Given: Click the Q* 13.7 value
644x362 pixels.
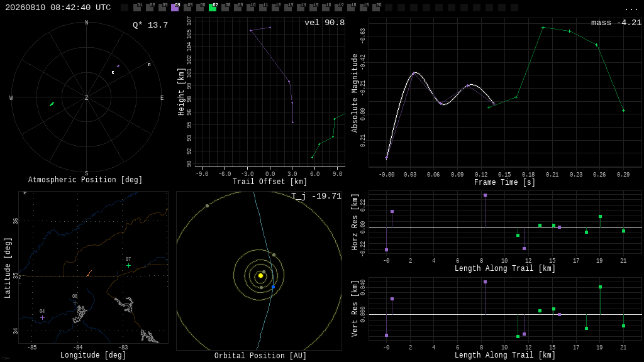Looking at the screenshot, I should click(x=150, y=25).
